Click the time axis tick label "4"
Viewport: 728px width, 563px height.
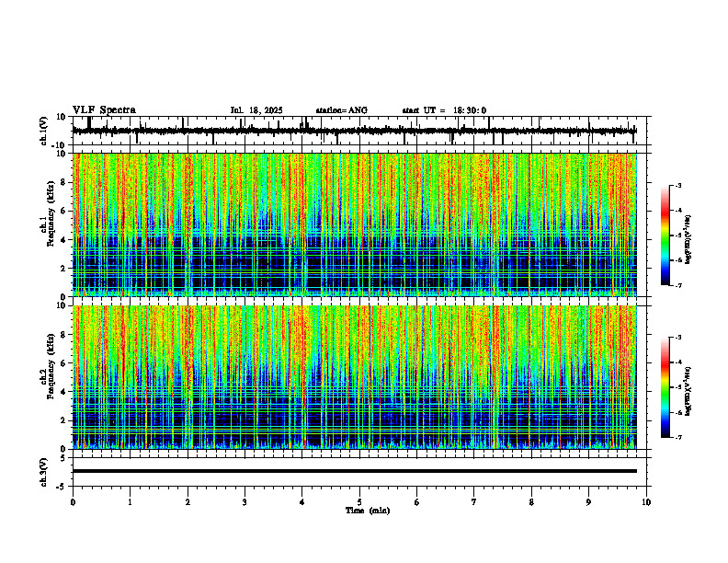pyautogui.click(x=302, y=502)
